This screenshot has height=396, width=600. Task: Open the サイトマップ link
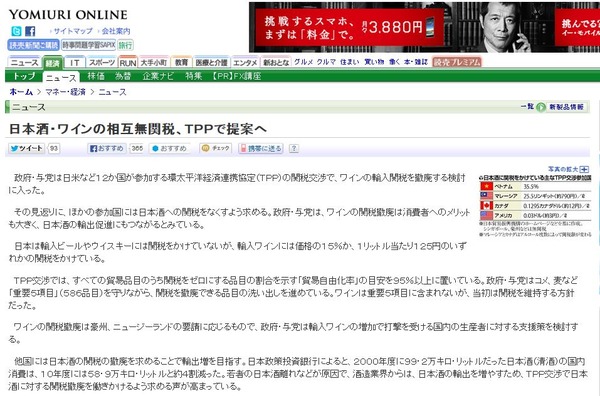tap(73, 31)
